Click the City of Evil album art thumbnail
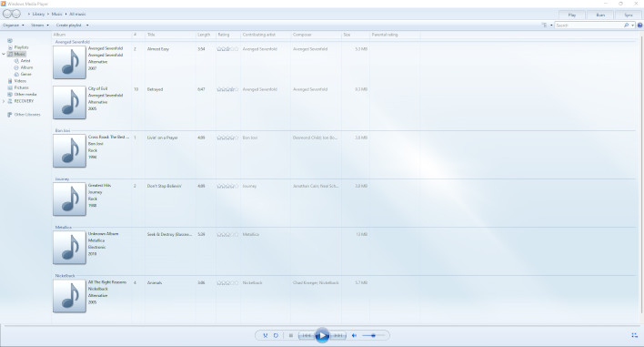This screenshot has width=644, height=347. (x=69, y=103)
